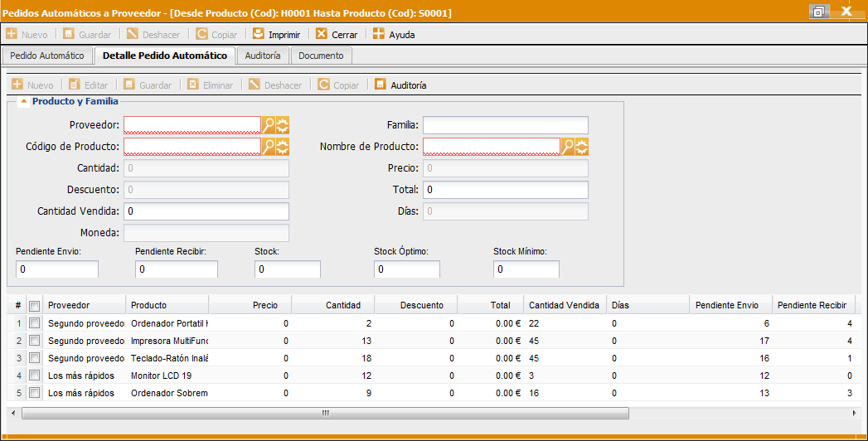Image resolution: width=868 pixels, height=441 pixels.
Task: Click Cerrar button label
Action: (344, 35)
